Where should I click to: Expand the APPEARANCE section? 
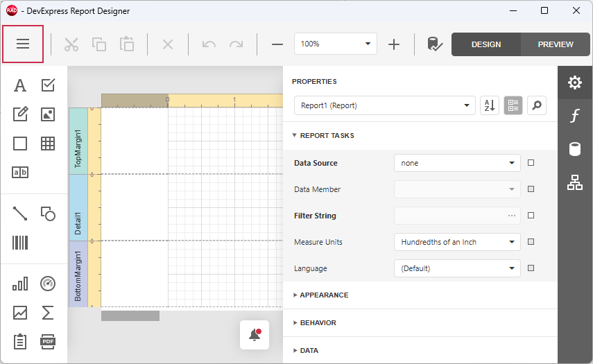coord(320,295)
